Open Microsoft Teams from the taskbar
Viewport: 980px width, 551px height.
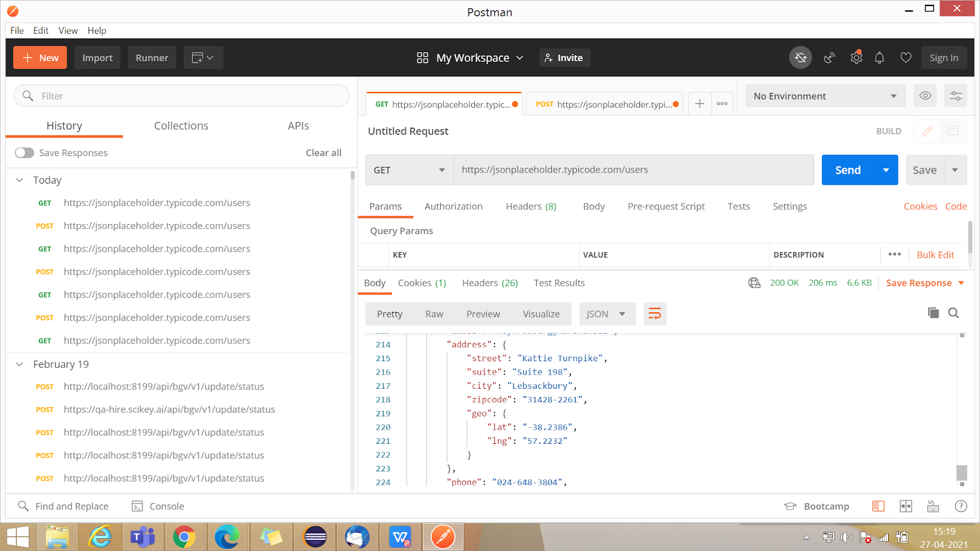(x=143, y=537)
